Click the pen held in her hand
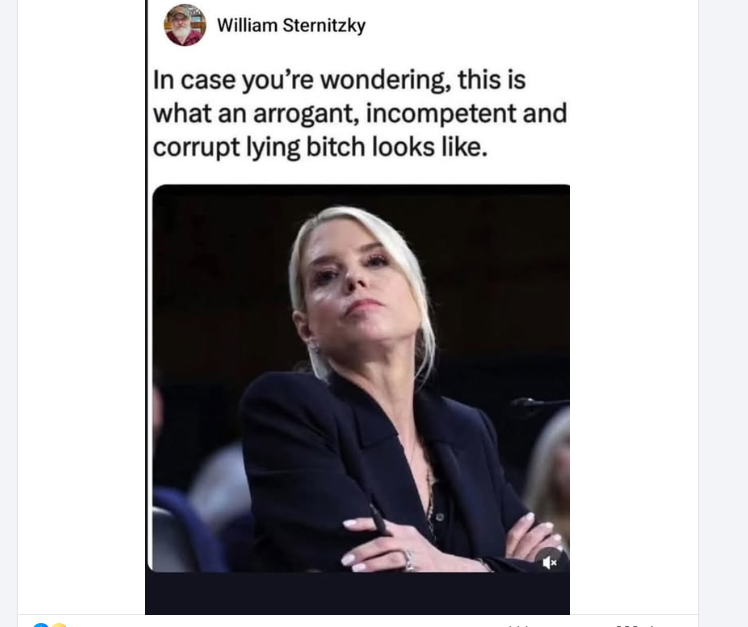This screenshot has width=748, height=627. (378, 520)
